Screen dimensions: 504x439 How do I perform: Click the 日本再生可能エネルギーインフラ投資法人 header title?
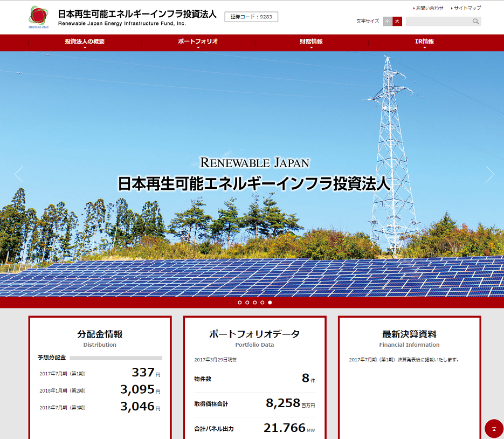click(x=137, y=14)
